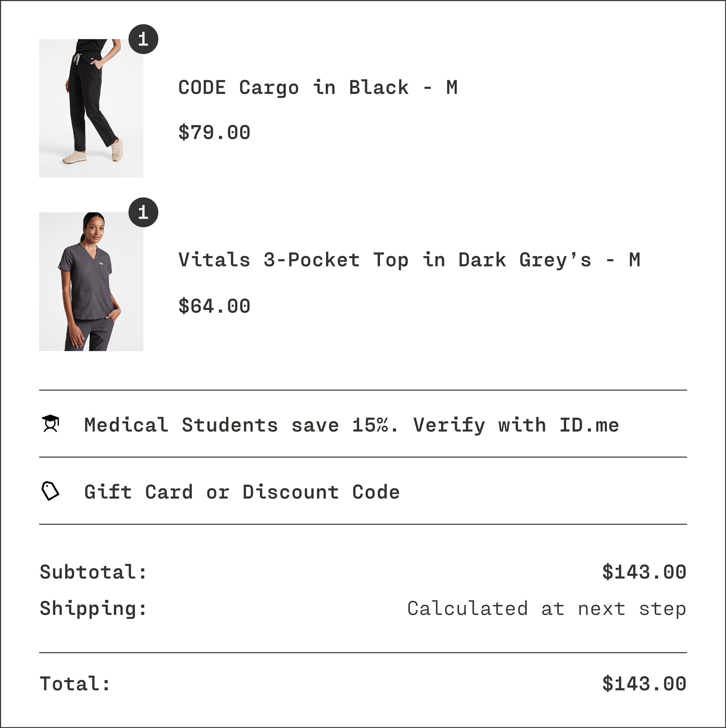Click the divider line below the product list
726x728 pixels.
click(363, 390)
